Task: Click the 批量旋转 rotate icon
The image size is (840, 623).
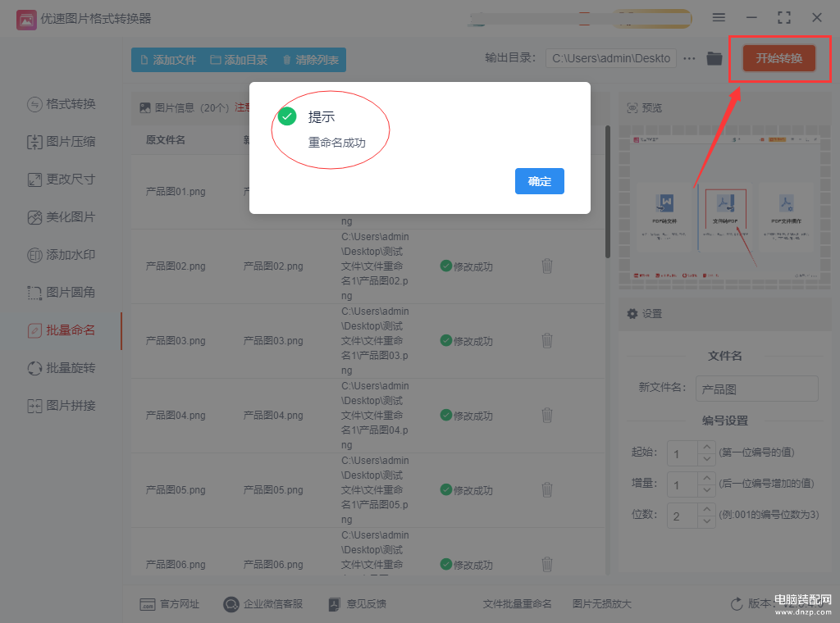Action: (x=34, y=368)
